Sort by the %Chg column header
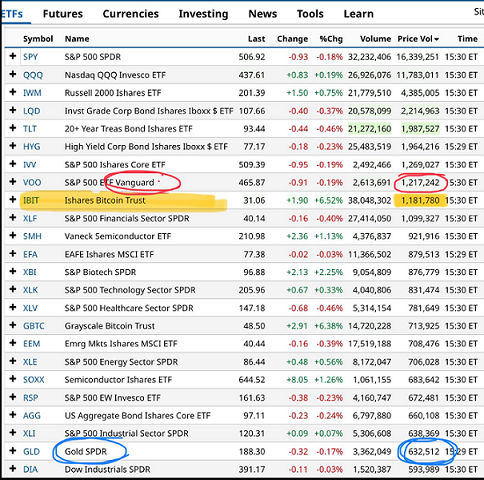The image size is (484, 480). point(331,39)
